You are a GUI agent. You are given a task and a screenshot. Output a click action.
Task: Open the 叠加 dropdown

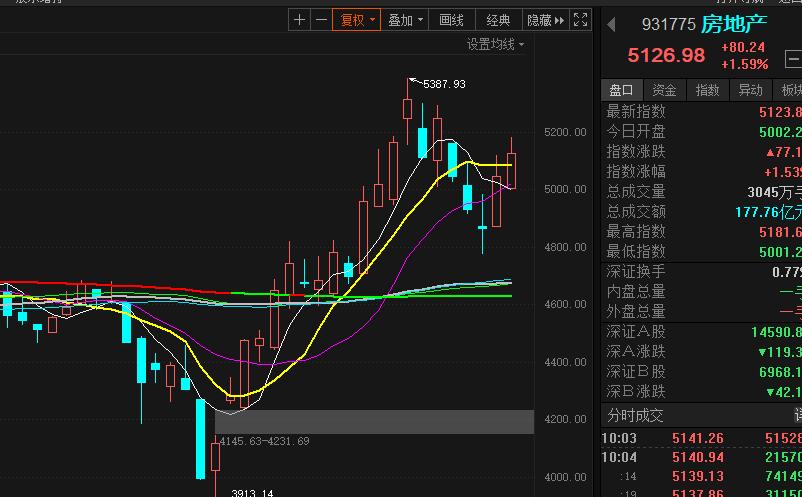(x=405, y=20)
